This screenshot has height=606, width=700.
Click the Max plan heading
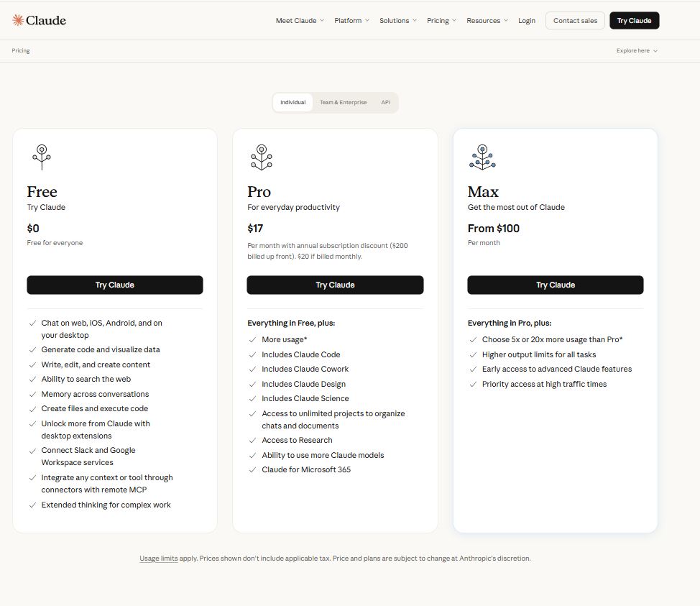click(x=483, y=192)
